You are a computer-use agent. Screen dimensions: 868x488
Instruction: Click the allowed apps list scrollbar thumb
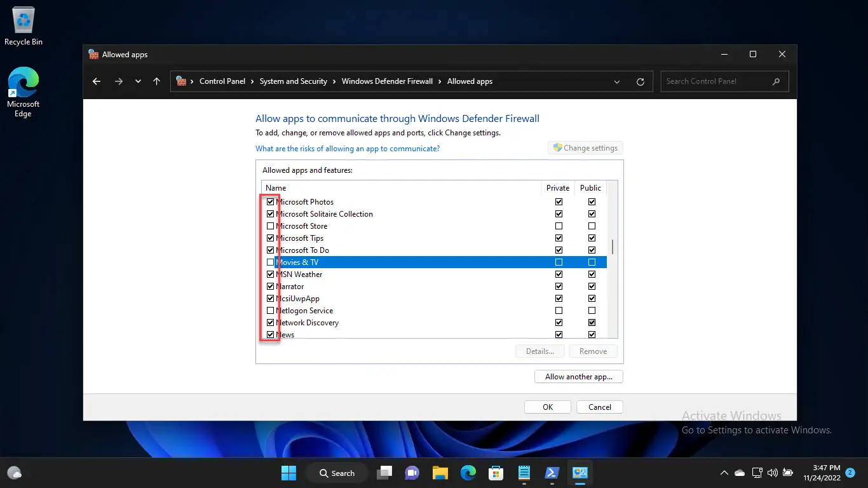[x=613, y=247]
